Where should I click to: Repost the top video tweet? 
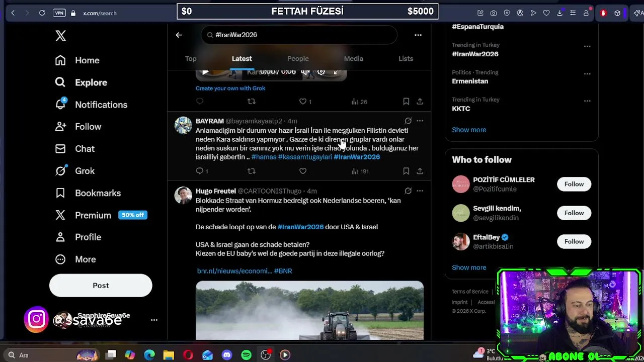[252, 102]
